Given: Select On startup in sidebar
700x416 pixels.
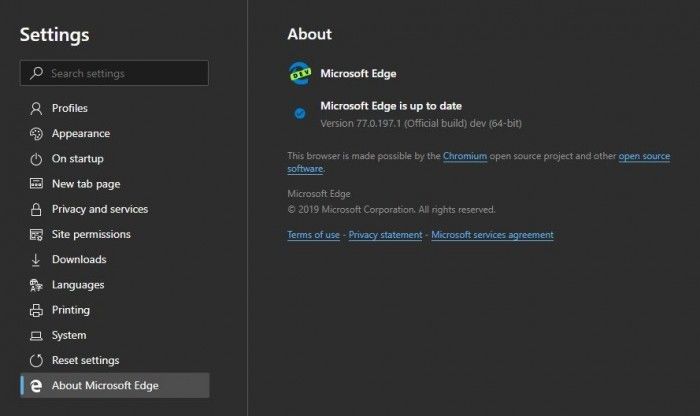Looking at the screenshot, I should [115, 159].
